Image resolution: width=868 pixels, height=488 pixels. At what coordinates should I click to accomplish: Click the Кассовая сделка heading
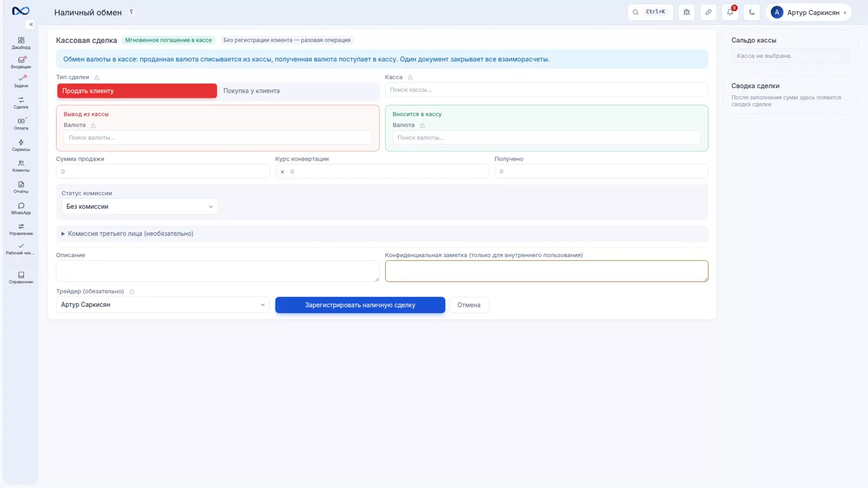point(86,40)
